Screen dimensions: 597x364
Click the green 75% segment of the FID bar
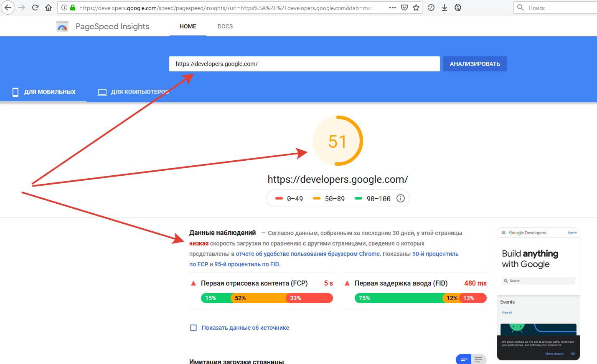pos(399,298)
